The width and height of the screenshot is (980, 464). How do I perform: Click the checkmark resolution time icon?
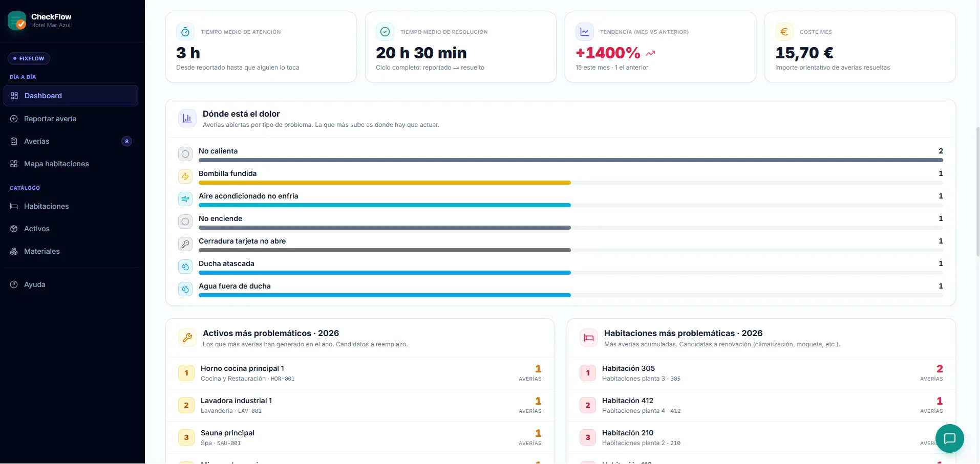pos(385,32)
